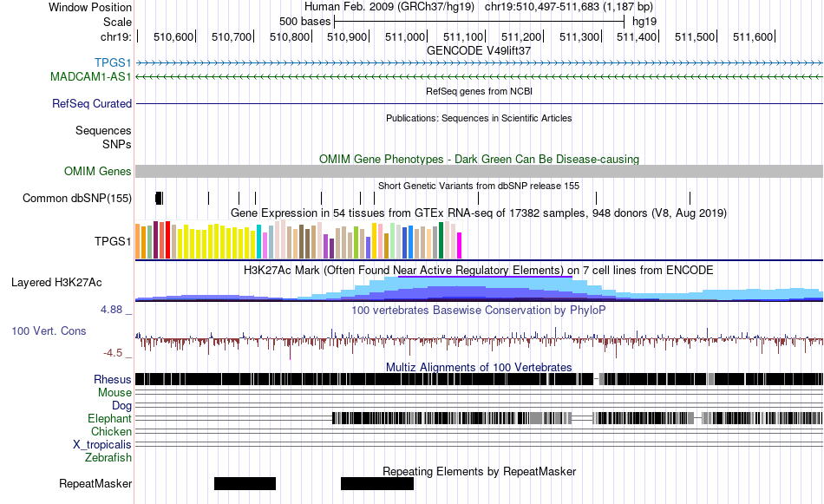Click the 511,000 ruler position
This screenshot has height=504, width=824.
pos(405,36)
